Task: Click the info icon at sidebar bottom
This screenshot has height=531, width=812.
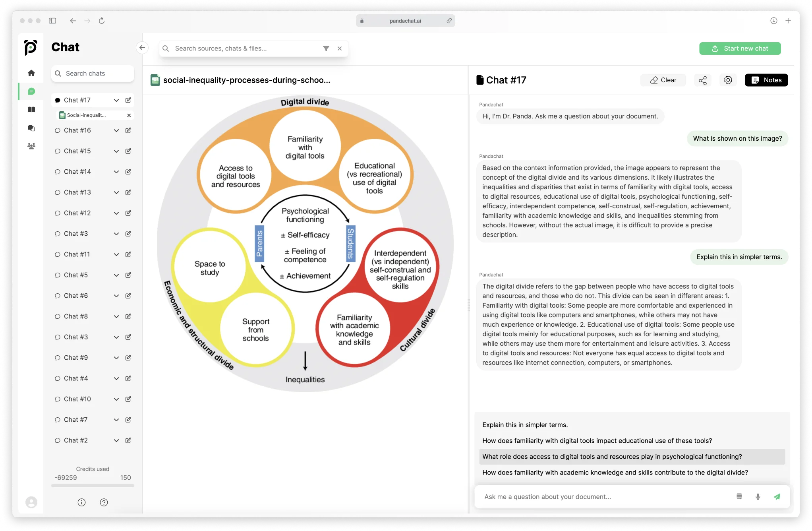Action: click(x=81, y=502)
